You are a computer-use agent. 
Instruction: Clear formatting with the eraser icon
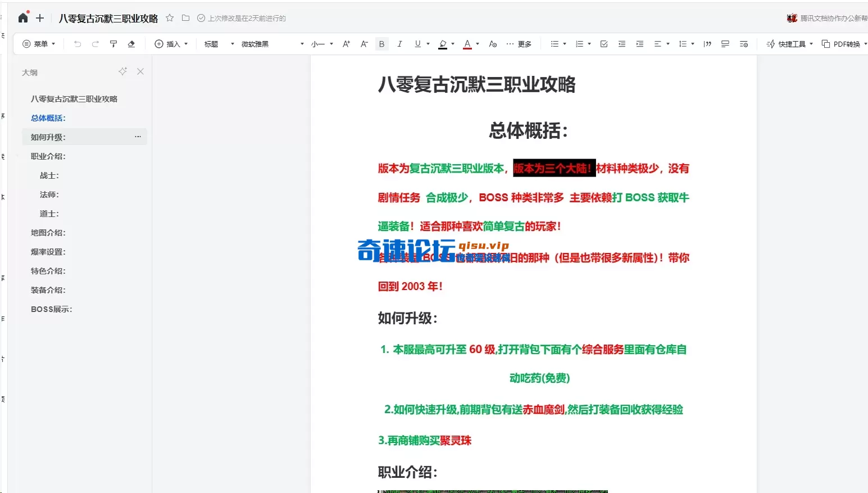[x=131, y=44]
